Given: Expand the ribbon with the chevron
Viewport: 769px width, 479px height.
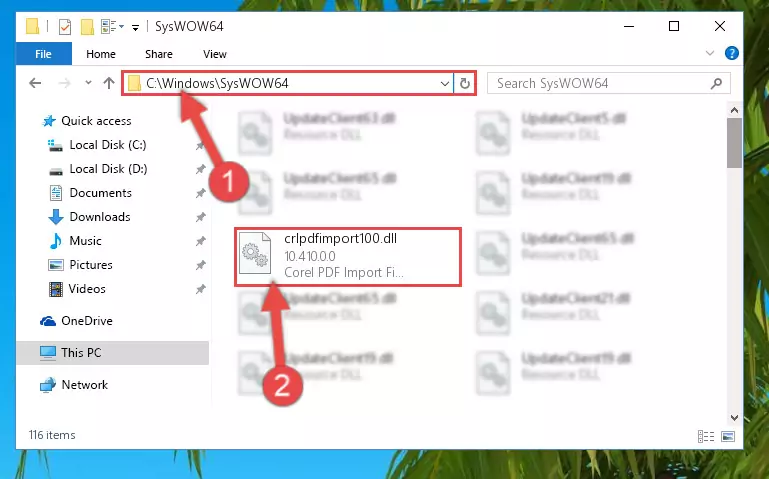Looking at the screenshot, I should click(709, 53).
